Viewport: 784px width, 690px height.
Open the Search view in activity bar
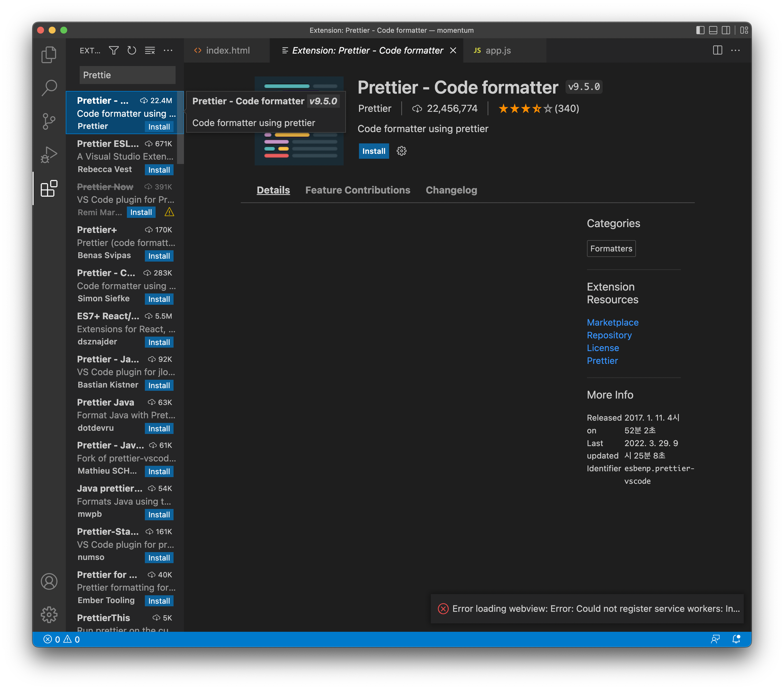(x=49, y=88)
